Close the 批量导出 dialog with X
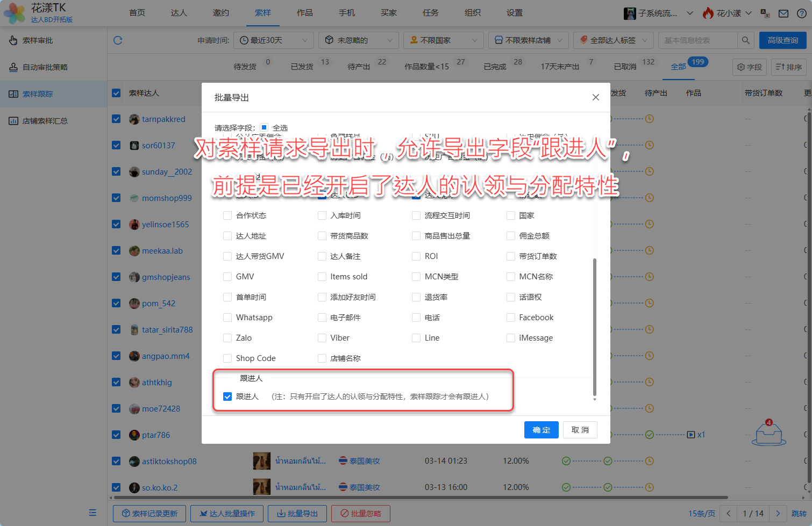The width and height of the screenshot is (812, 526). [x=595, y=97]
